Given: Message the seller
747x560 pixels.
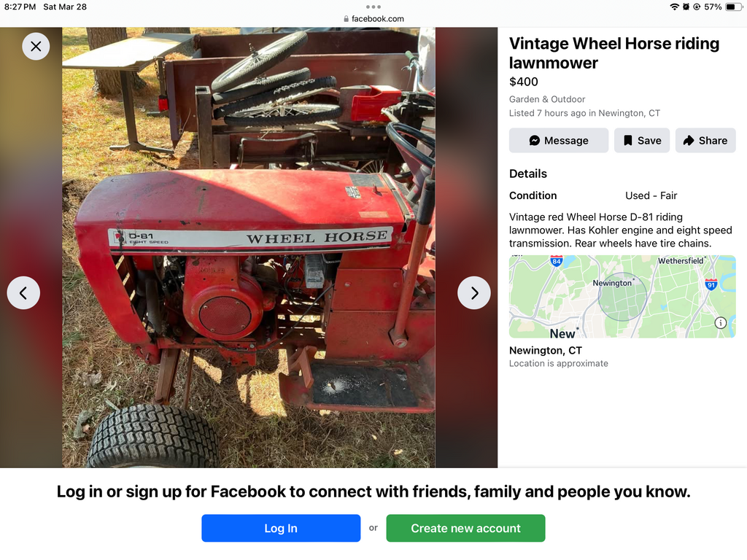Looking at the screenshot, I should (x=559, y=141).
